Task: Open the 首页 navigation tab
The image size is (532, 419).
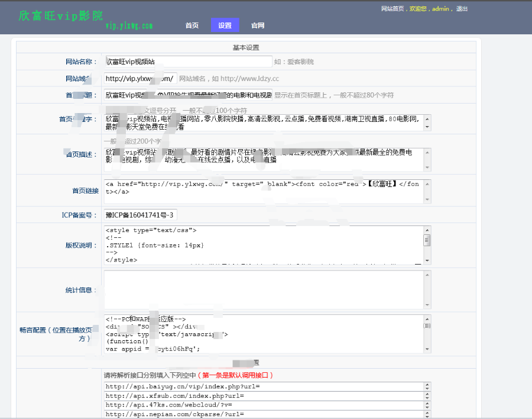Action: coord(192,25)
